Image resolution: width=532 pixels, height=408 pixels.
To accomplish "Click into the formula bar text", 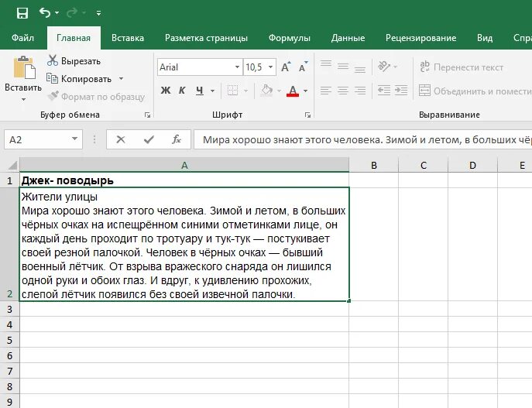I will pyautogui.click(x=363, y=139).
